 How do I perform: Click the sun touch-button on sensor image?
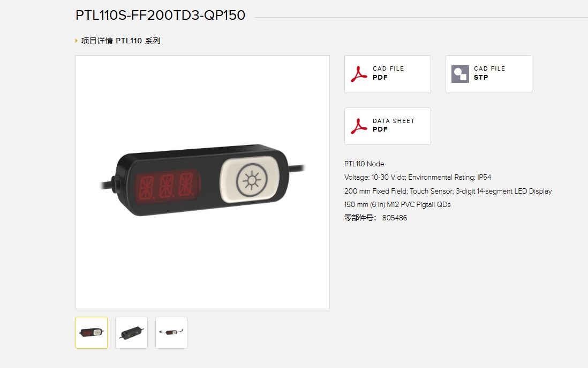(251, 180)
